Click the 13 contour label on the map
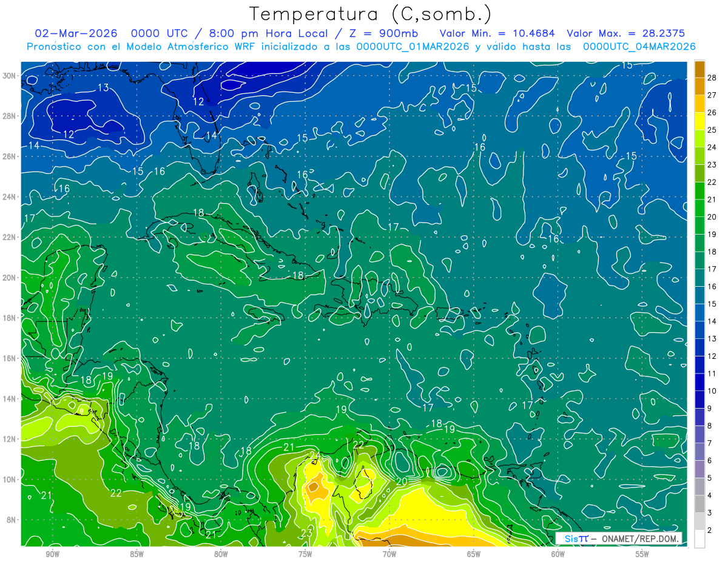 pos(103,88)
